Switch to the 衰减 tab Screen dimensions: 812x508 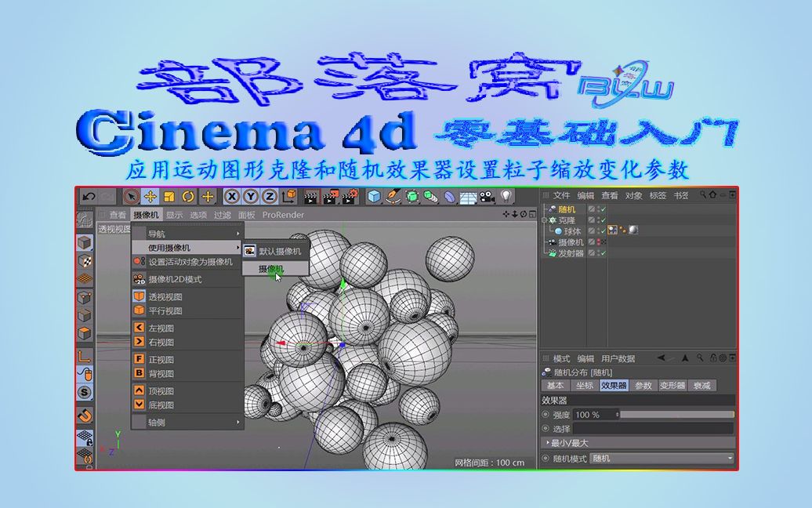click(701, 385)
